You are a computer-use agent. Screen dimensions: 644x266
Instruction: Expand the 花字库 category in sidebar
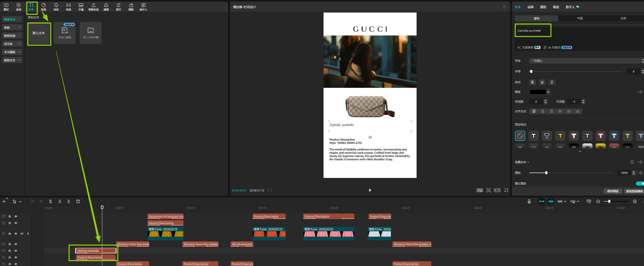tap(12, 44)
